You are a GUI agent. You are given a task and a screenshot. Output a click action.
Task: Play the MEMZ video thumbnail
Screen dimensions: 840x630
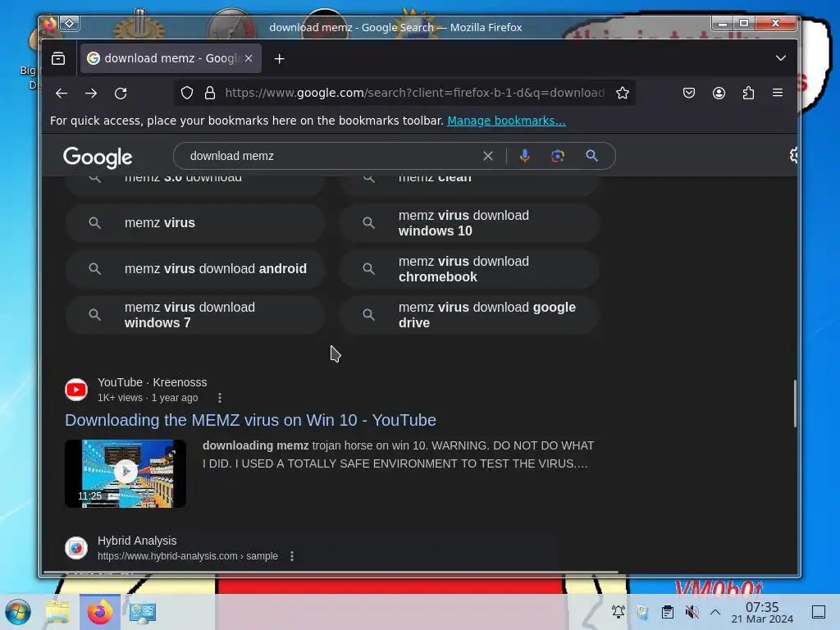pyautogui.click(x=126, y=473)
